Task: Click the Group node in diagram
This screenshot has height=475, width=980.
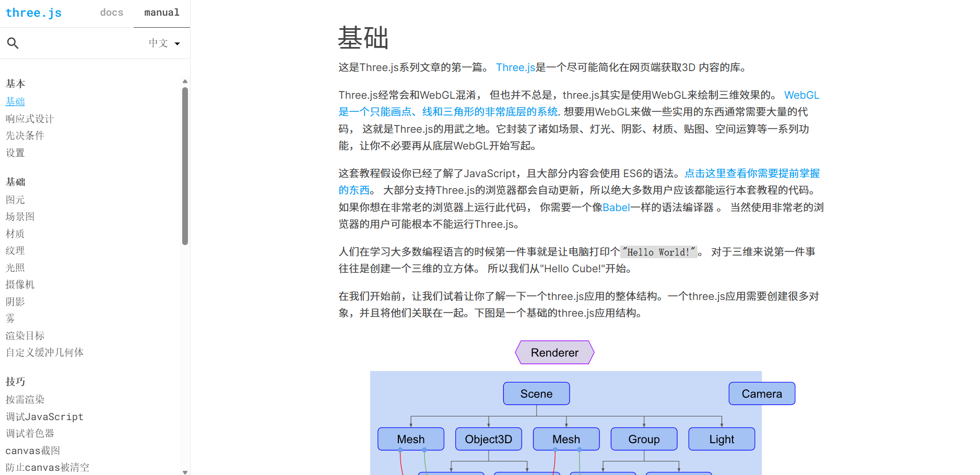Action: tap(644, 439)
